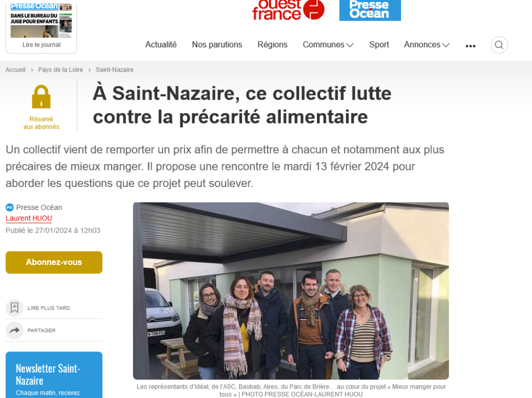Click the Lire plus tard bookmark icon
Screen dimensions: 532x398
[x=14, y=308]
